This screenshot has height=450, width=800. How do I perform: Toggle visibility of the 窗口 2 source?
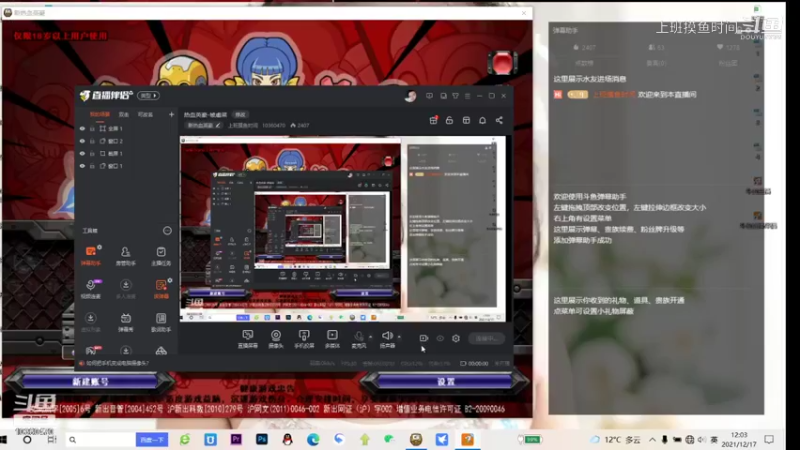(x=82, y=141)
